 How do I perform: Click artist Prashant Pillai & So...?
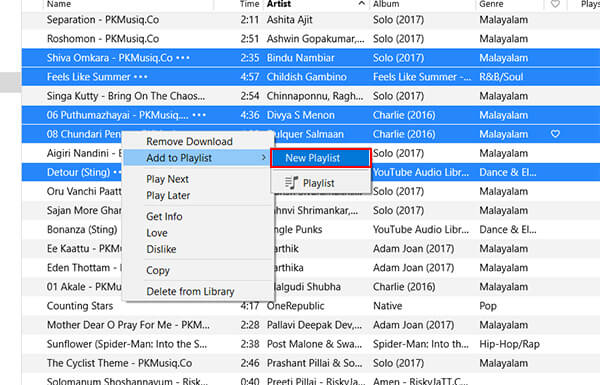click(x=314, y=363)
